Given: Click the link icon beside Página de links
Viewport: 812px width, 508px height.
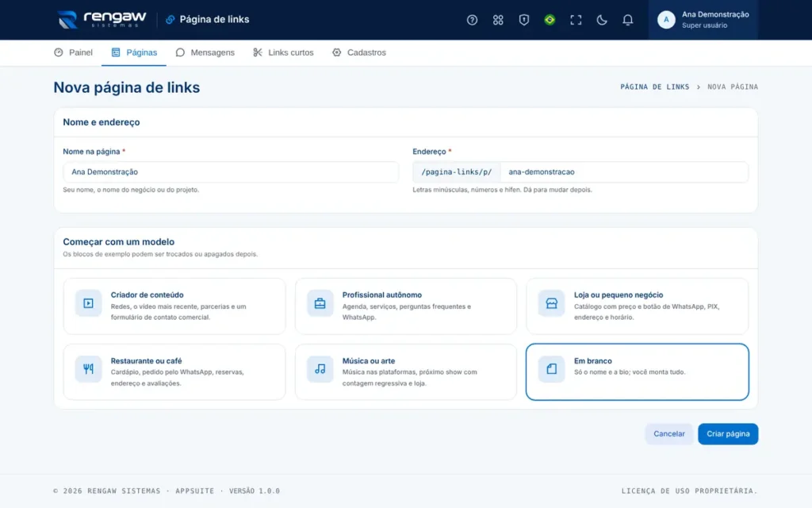Looking at the screenshot, I should (x=170, y=20).
